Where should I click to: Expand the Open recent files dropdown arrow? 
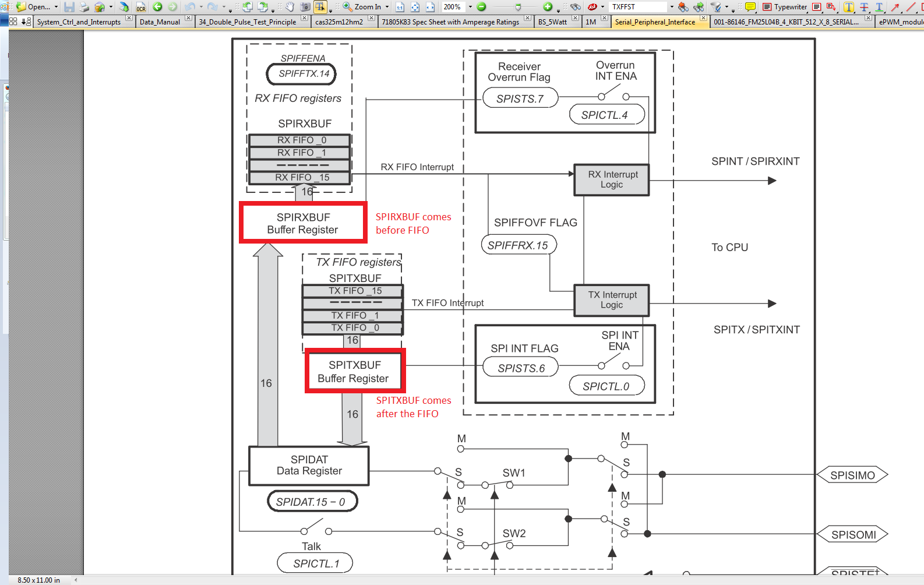56,7
